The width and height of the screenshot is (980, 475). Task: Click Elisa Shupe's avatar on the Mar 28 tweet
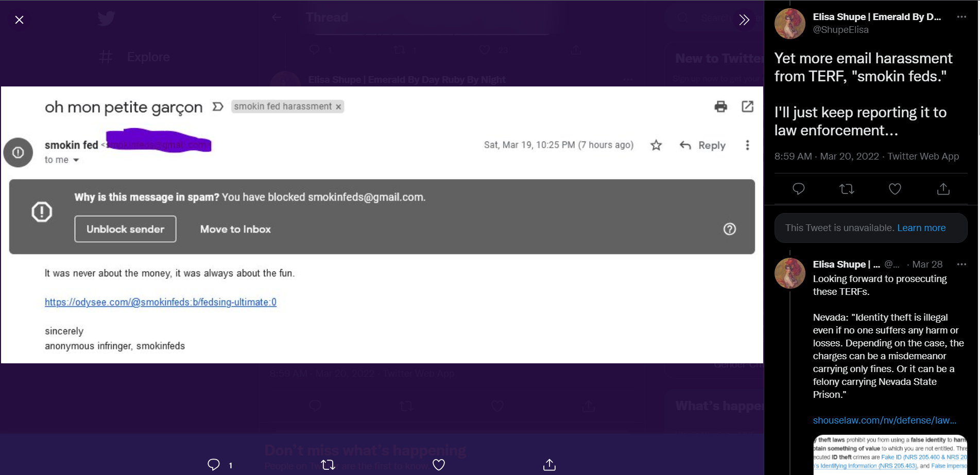pos(790,273)
